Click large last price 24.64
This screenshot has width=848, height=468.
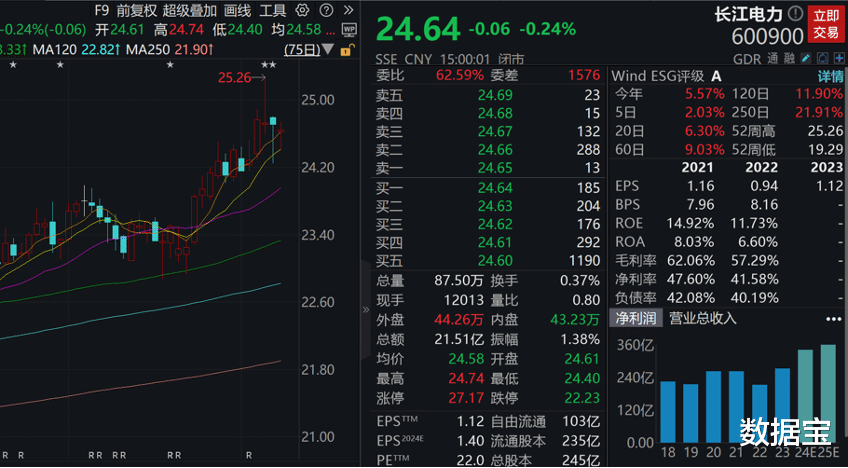(418, 29)
